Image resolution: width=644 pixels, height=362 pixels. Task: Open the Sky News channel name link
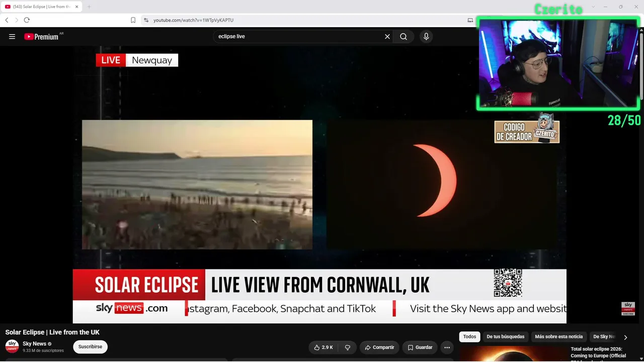34,344
